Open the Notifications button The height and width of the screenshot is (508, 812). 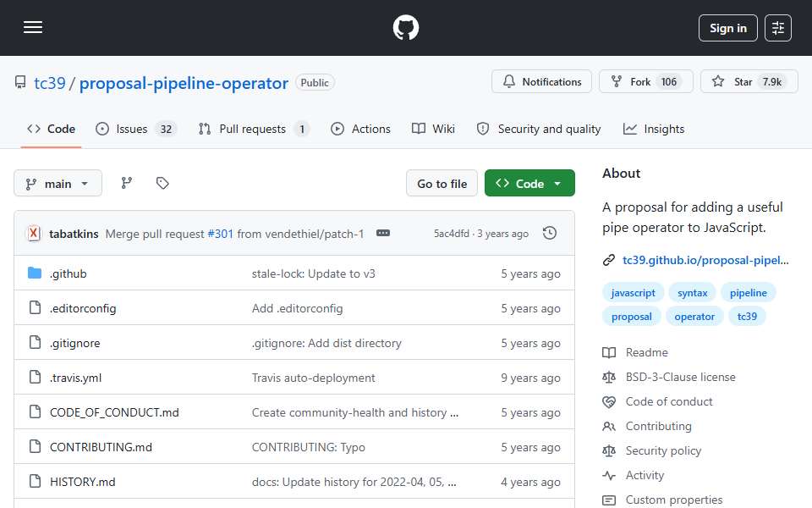tap(541, 82)
